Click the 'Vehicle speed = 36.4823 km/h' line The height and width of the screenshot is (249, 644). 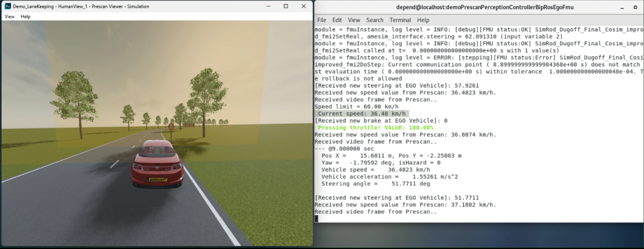(375, 170)
